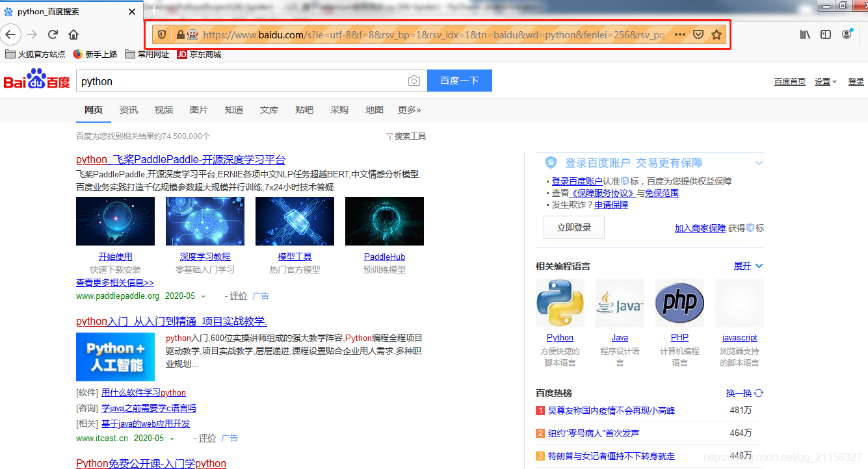The width and height of the screenshot is (868, 469).
Task: Open a new tab with the plus button
Action: (154, 10)
